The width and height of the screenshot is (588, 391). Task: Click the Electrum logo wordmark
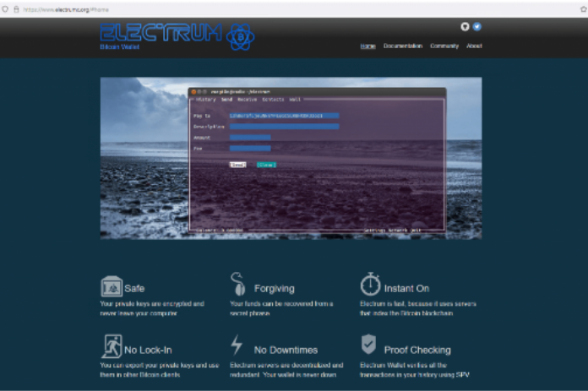[161, 33]
